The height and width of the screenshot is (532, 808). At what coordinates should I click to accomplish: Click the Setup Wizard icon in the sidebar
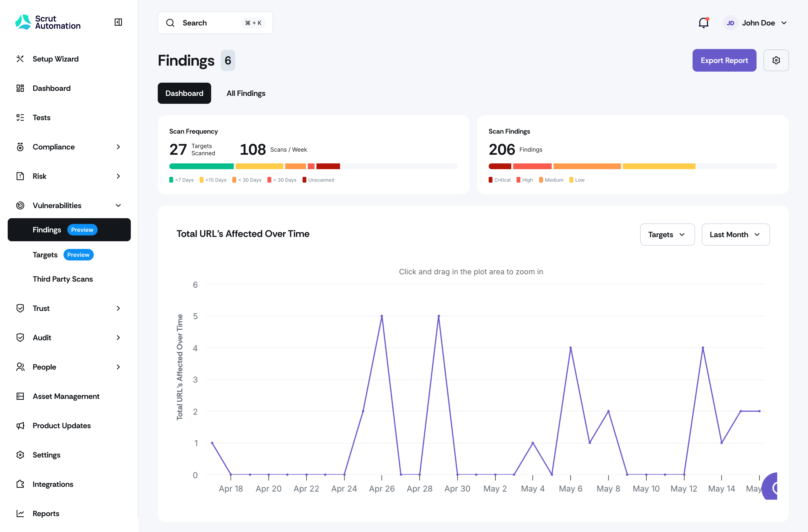click(x=20, y=59)
